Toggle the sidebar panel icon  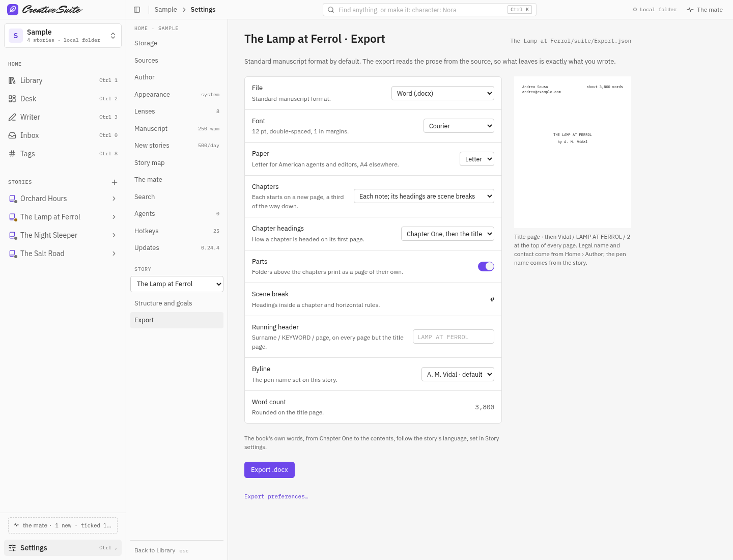coord(137,10)
